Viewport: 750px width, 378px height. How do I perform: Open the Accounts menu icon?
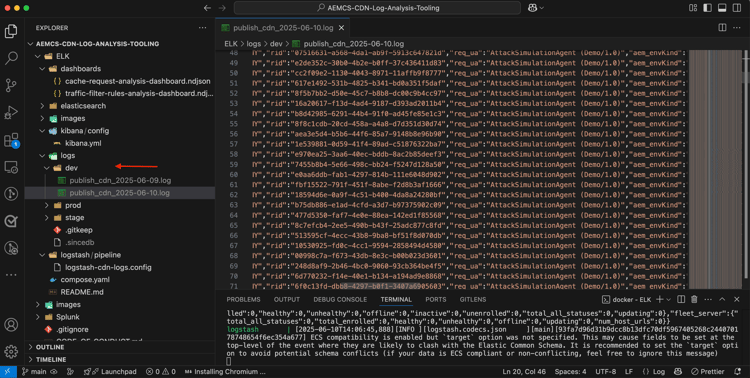click(11, 324)
